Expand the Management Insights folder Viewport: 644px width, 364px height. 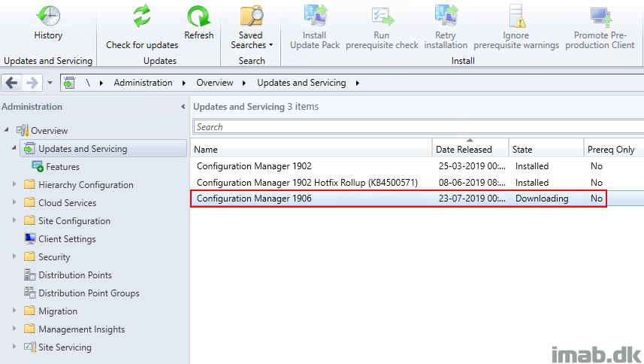tap(14, 329)
